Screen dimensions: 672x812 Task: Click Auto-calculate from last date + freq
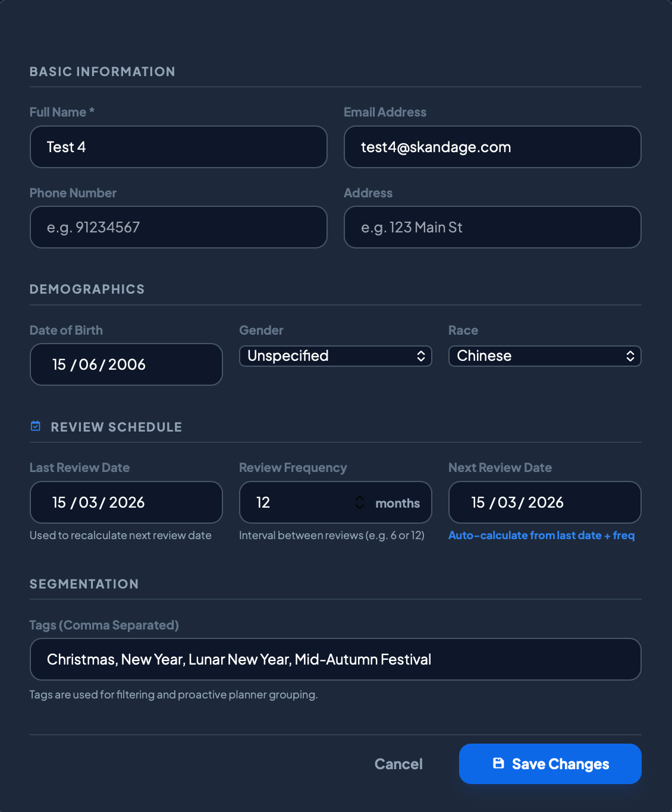tap(541, 535)
